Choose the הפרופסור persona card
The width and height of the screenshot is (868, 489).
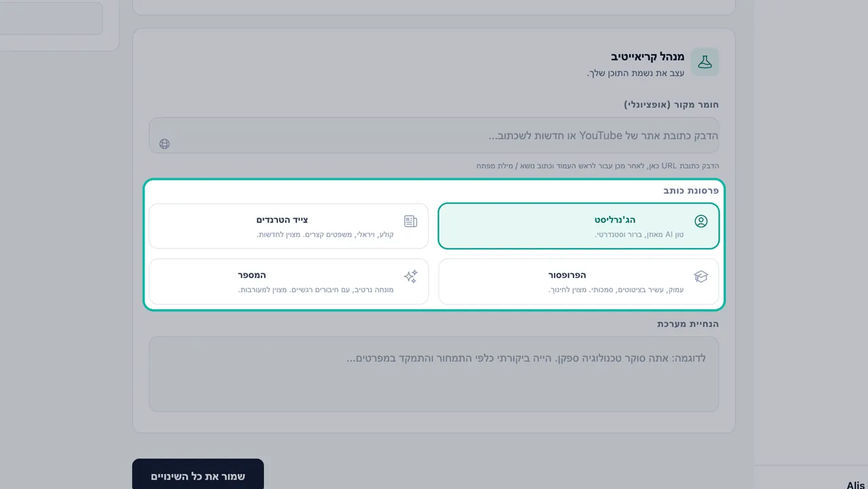578,281
